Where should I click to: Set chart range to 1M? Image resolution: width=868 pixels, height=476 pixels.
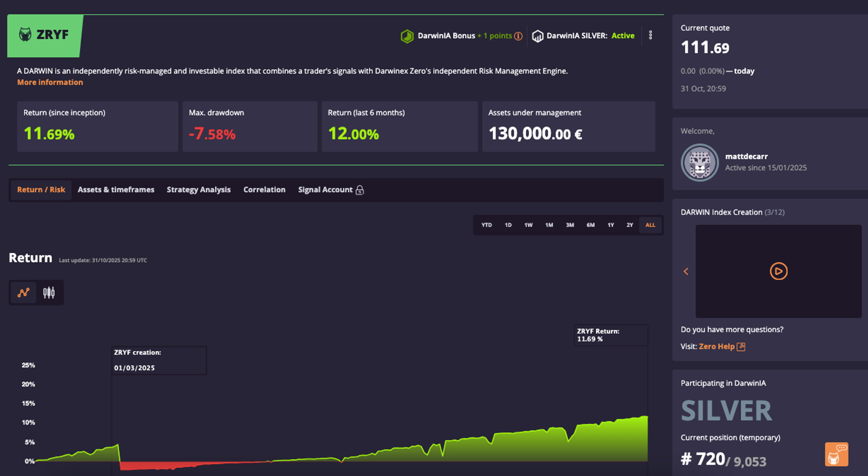(x=549, y=225)
